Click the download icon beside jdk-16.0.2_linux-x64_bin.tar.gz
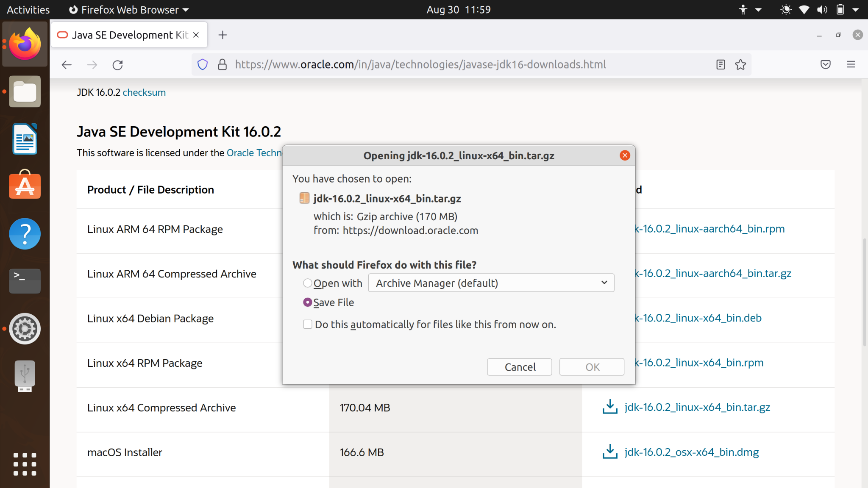The width and height of the screenshot is (868, 488). (x=609, y=407)
